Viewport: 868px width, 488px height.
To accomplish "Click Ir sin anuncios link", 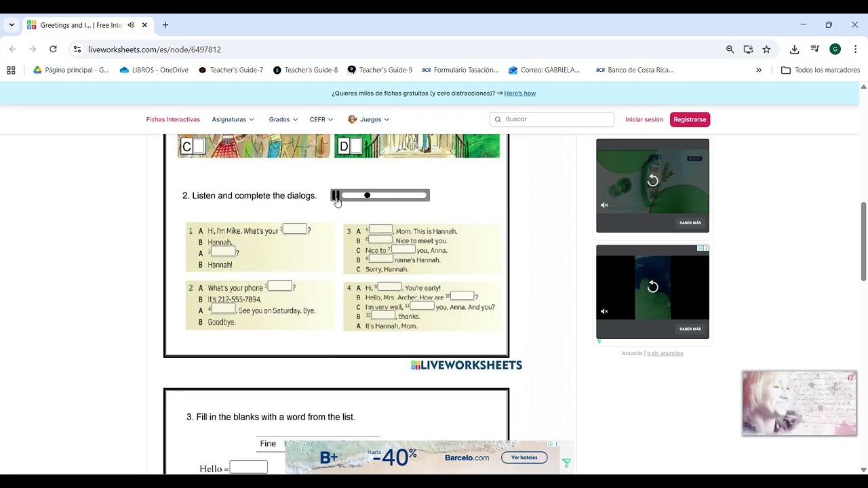I will pyautogui.click(x=665, y=353).
